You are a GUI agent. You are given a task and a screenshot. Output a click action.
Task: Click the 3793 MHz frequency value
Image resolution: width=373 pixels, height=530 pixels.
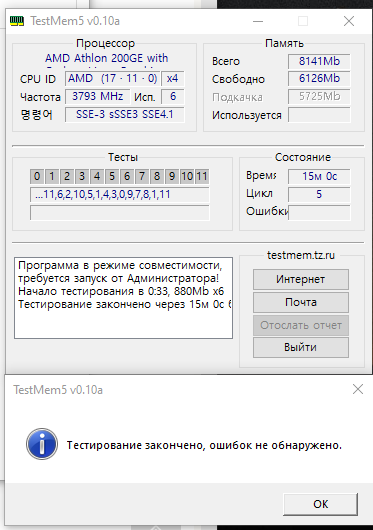coord(97,96)
